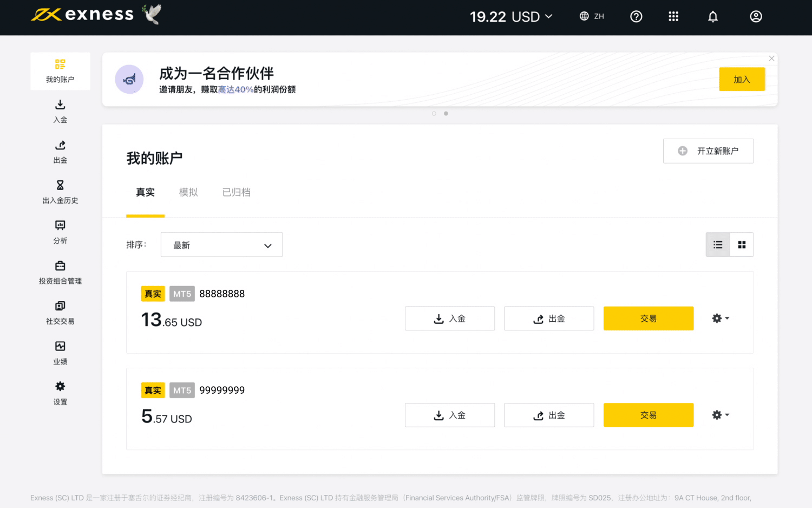Open 出入金历史 in the sidebar
The height and width of the screenshot is (508, 812).
coord(60,192)
